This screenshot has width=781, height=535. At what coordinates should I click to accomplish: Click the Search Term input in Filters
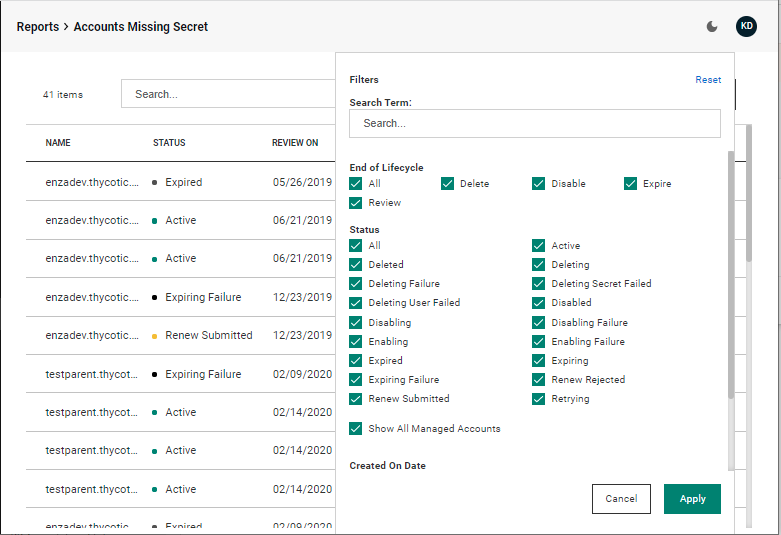pos(535,123)
